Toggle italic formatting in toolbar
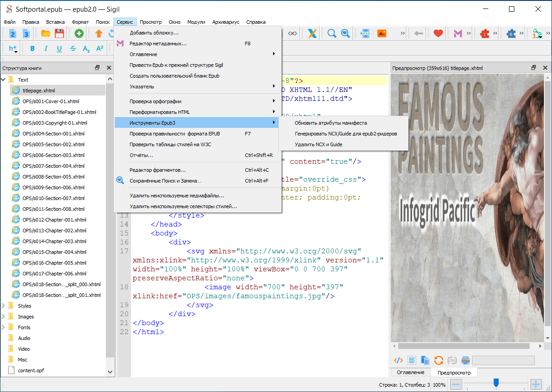This screenshot has height=392, width=552. point(46,48)
